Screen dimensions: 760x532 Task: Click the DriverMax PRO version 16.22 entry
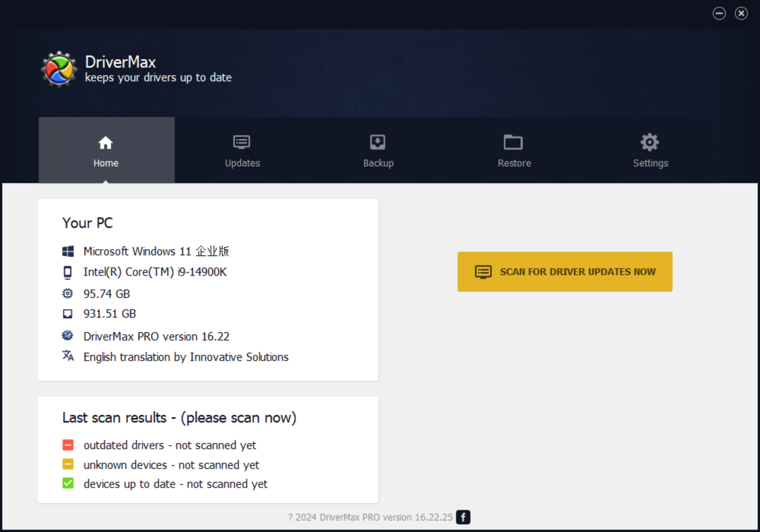click(156, 336)
